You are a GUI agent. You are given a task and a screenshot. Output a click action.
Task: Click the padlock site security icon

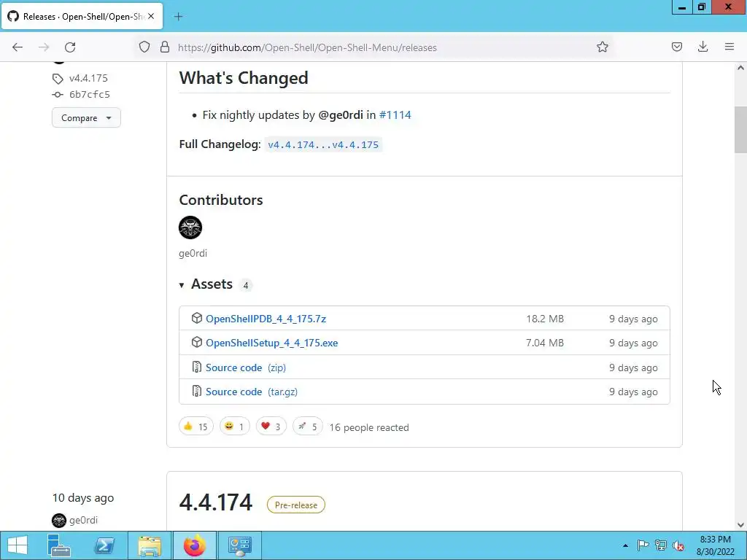(165, 47)
